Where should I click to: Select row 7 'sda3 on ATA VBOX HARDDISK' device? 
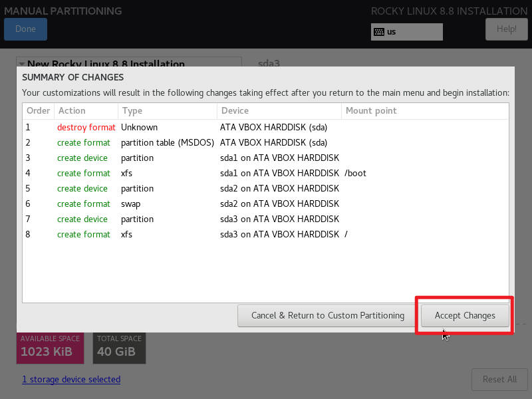(279, 219)
